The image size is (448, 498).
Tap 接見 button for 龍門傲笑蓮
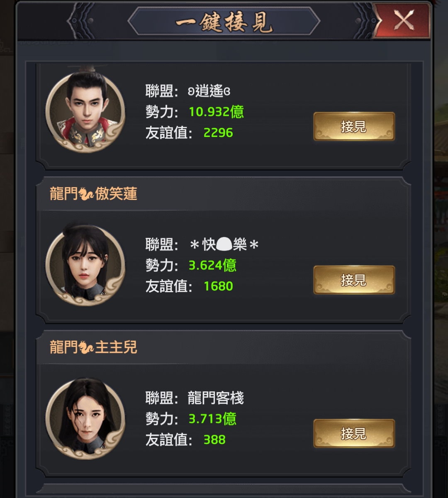354,280
